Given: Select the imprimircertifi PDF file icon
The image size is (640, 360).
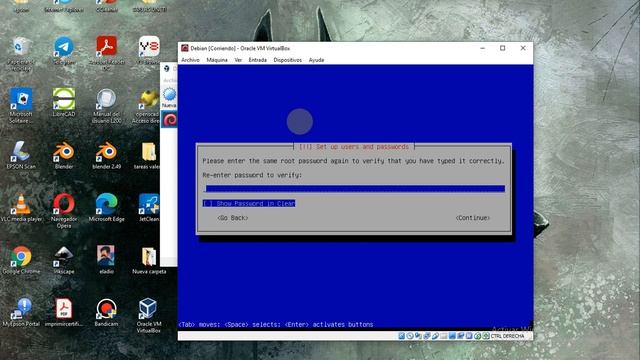Looking at the screenshot, I should tap(64, 312).
